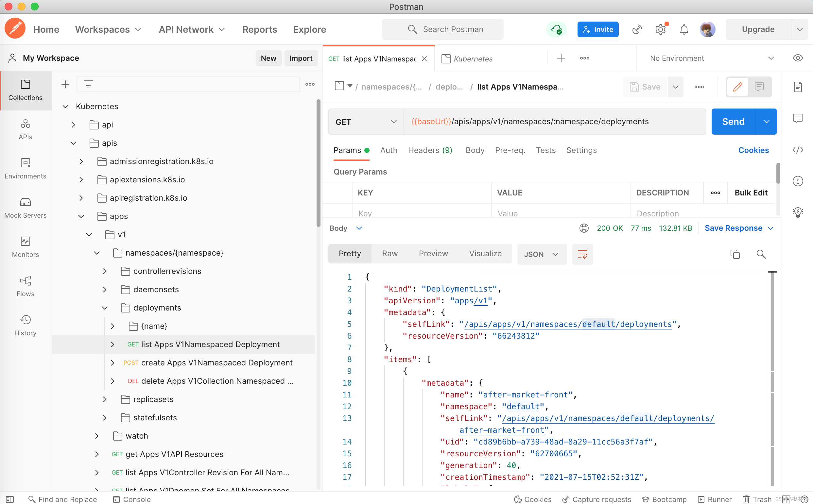This screenshot has height=504, width=813.
Task: Open a new request tab with plus
Action: [561, 58]
